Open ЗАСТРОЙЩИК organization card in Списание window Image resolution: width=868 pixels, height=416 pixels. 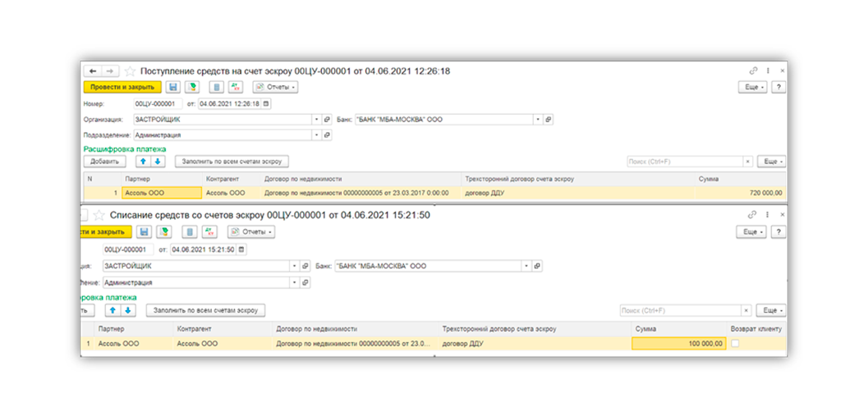pos(305,266)
